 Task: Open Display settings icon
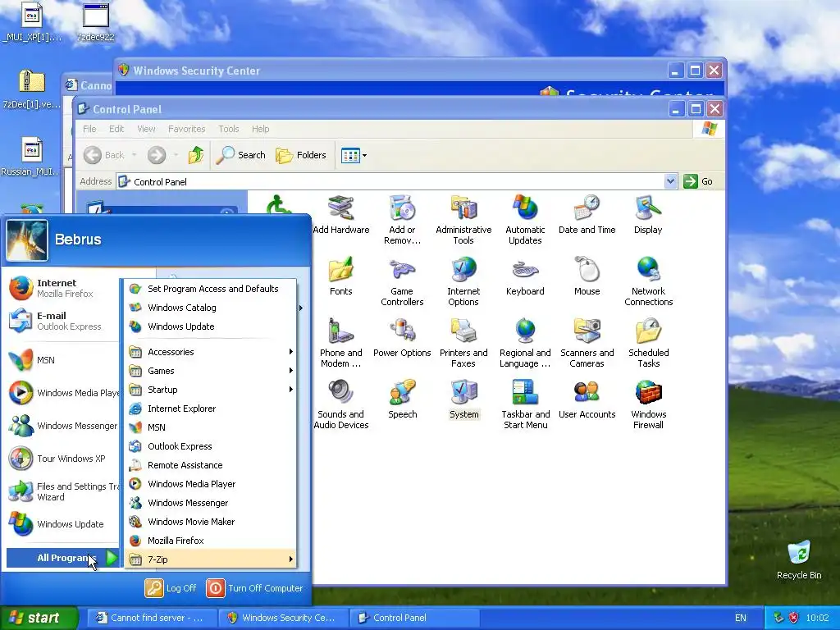pos(648,216)
